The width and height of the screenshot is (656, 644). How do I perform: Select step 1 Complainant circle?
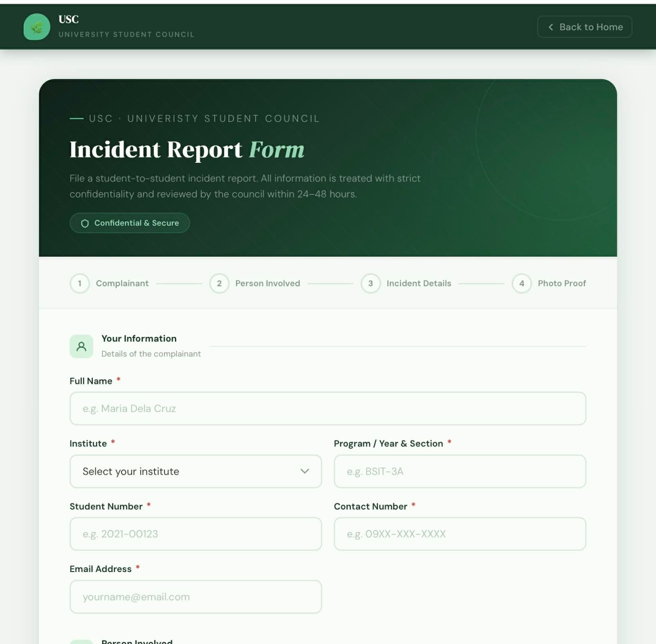pos(80,283)
